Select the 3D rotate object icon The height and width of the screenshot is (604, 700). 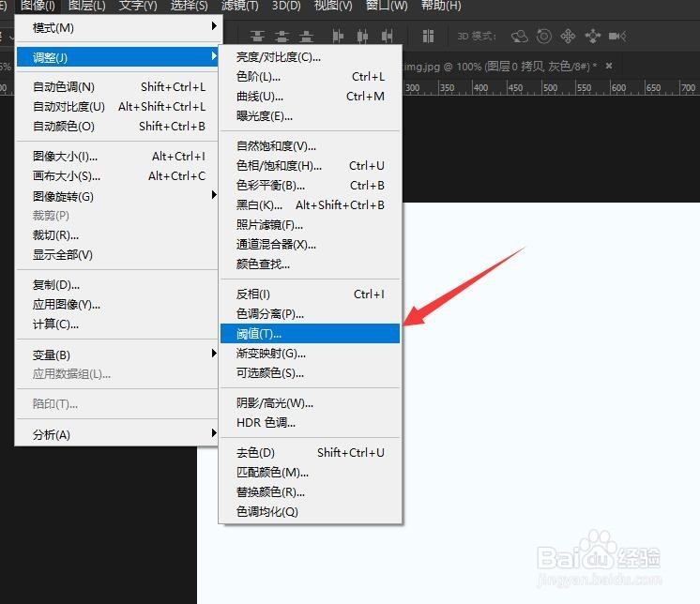click(520, 37)
